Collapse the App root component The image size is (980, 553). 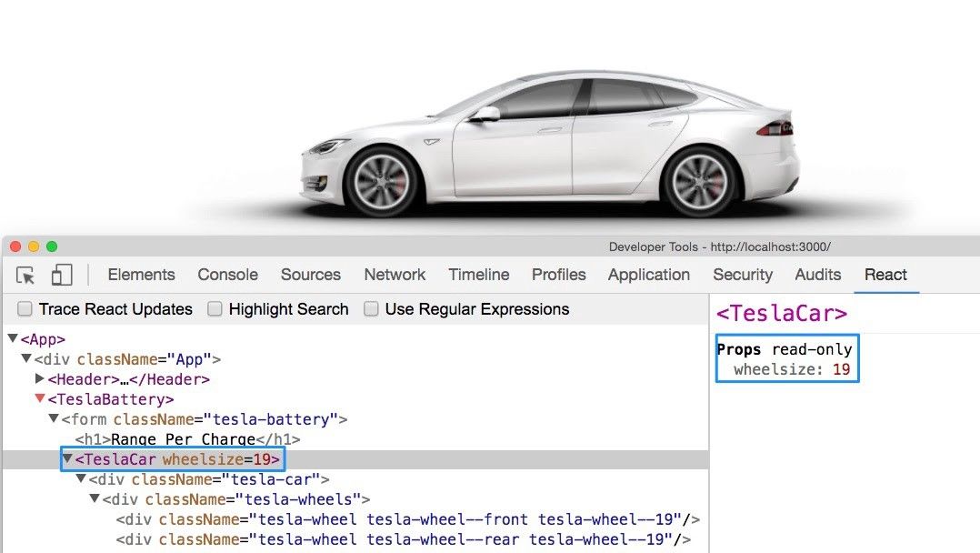tap(13, 339)
